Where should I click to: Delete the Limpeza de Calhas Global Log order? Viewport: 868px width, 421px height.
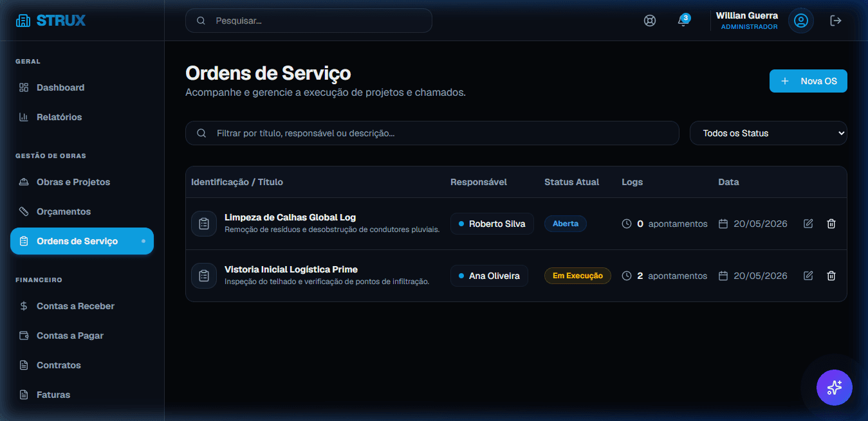(x=831, y=224)
